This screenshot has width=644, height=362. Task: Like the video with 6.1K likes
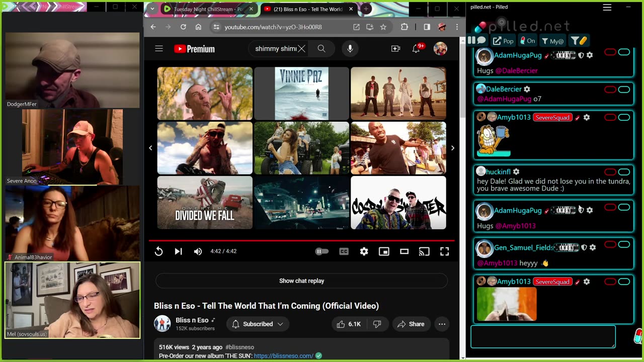pos(349,324)
